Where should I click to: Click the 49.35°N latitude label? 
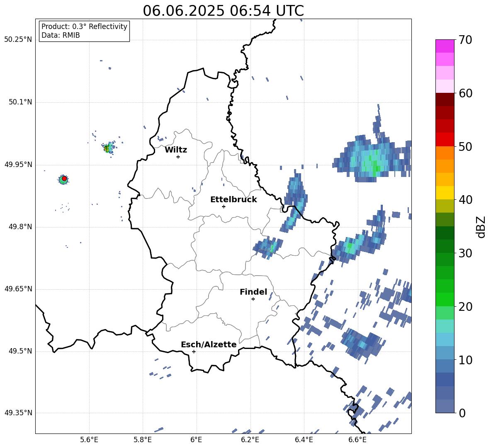[18, 413]
